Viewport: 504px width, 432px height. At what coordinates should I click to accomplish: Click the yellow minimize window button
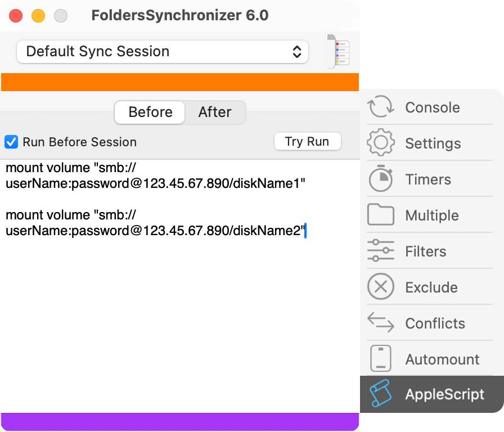pyautogui.click(x=38, y=16)
